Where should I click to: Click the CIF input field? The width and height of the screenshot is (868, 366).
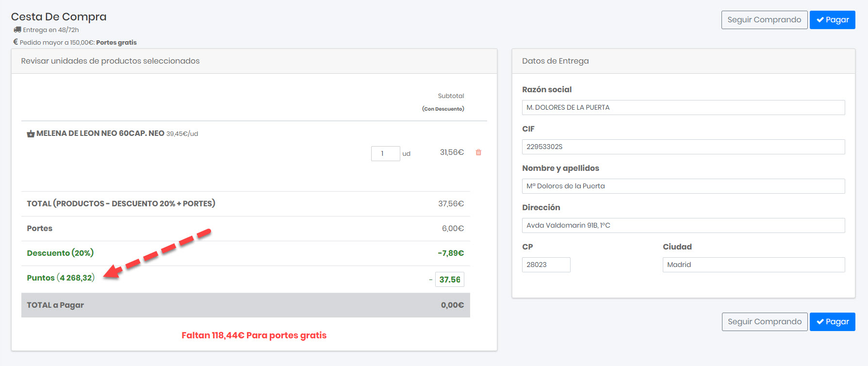point(683,147)
